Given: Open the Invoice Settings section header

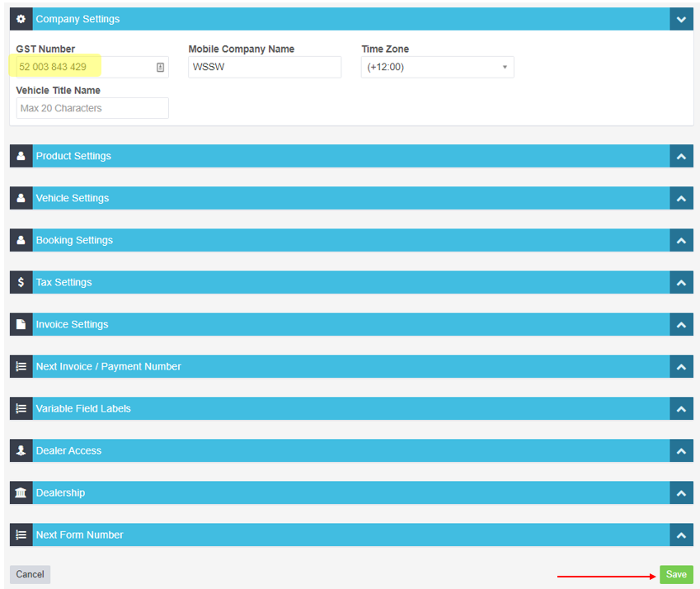Looking at the screenshot, I should tap(346, 324).
